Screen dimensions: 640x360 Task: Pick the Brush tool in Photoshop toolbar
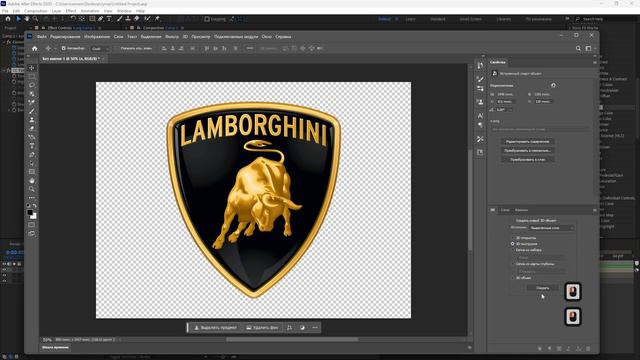[x=32, y=111]
